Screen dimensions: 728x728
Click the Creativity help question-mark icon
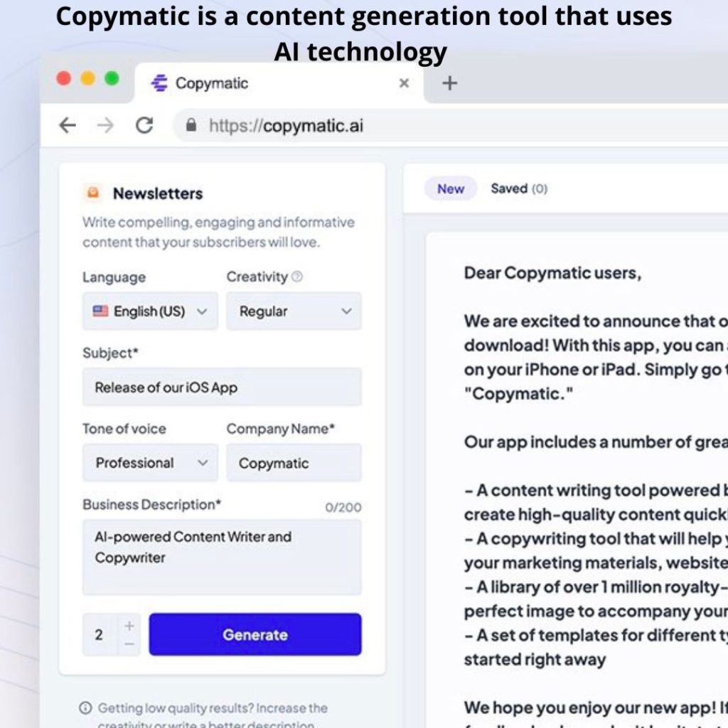pyautogui.click(x=297, y=277)
